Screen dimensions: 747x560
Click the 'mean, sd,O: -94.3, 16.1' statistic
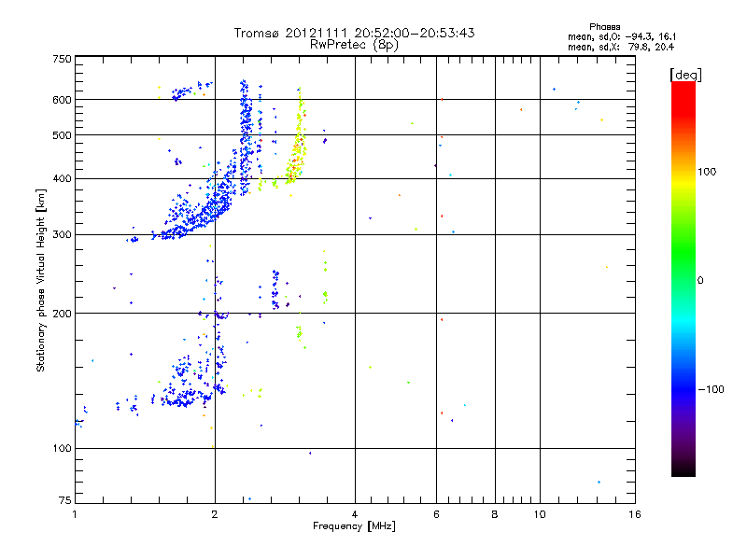[x=622, y=36]
